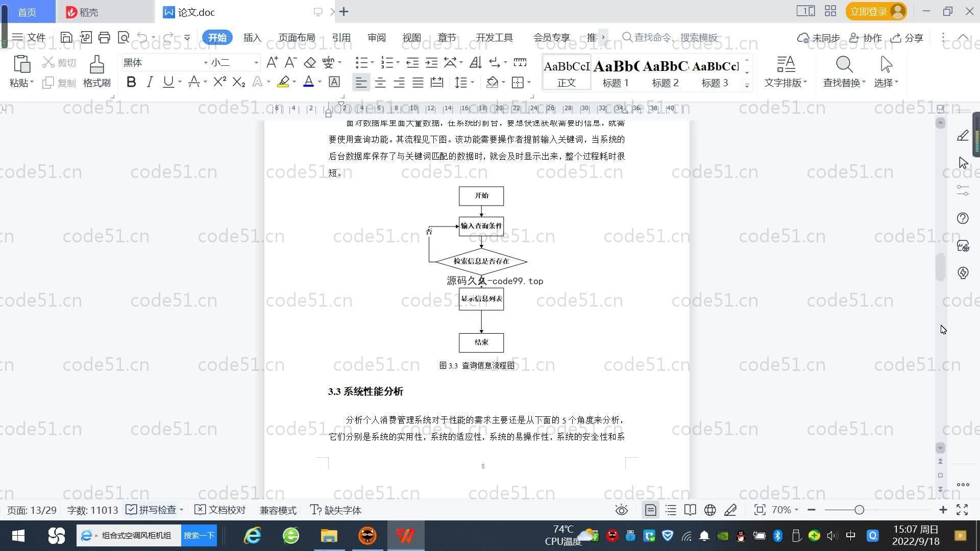Open the font name dropdown 黑体

[x=206, y=63]
